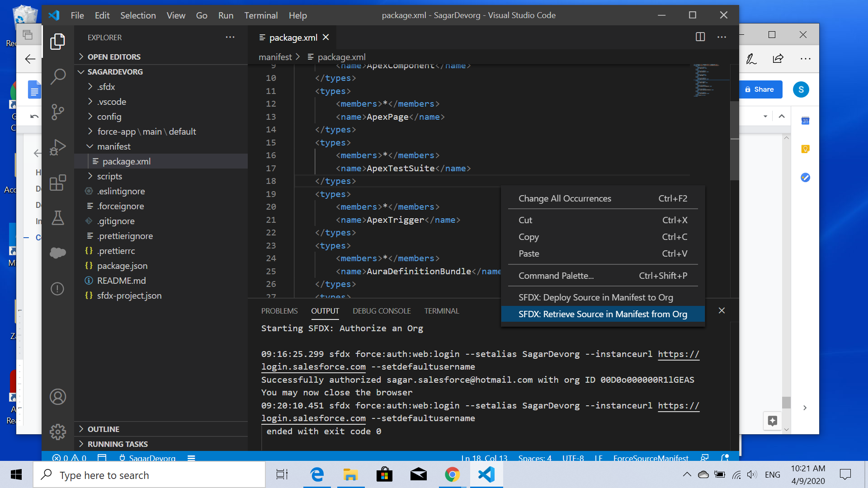Launch Microsoft Edge from taskbar
Screen dimensions: 868x488
pos(317,474)
